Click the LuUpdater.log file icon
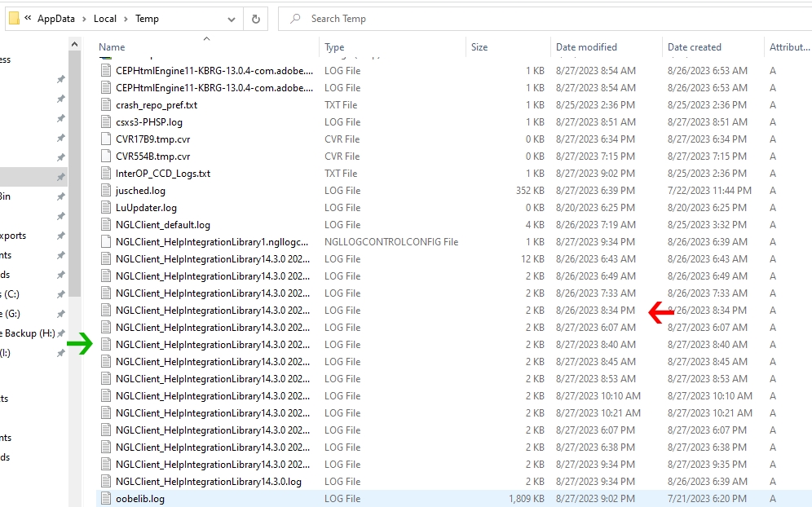Screen dimensions: 812x507 (106, 207)
